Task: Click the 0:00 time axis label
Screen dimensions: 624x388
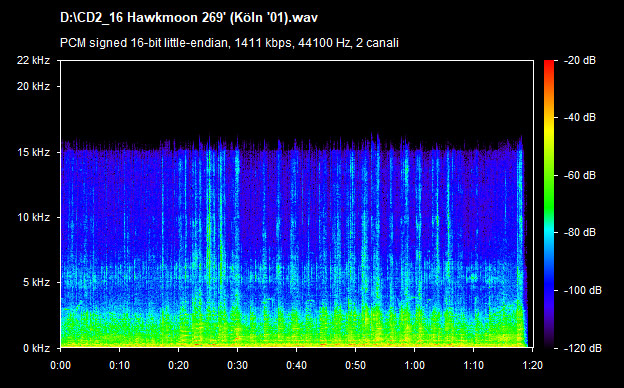Action: (60, 365)
